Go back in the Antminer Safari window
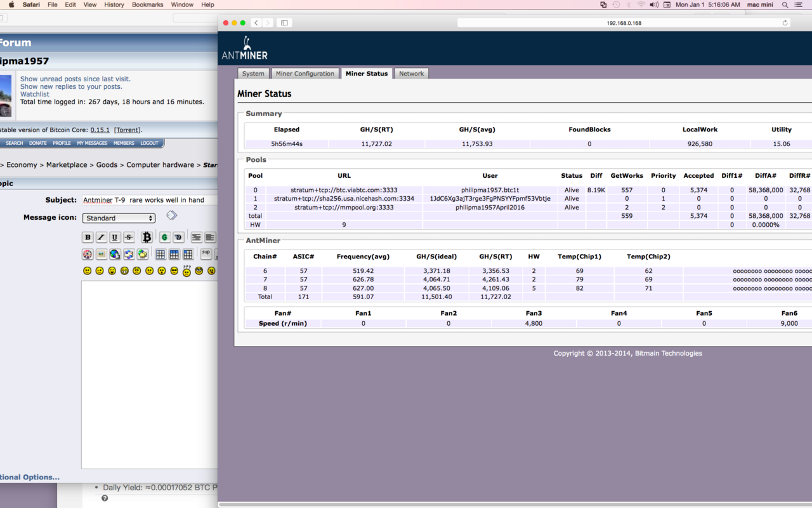The width and height of the screenshot is (812, 508). [x=256, y=23]
